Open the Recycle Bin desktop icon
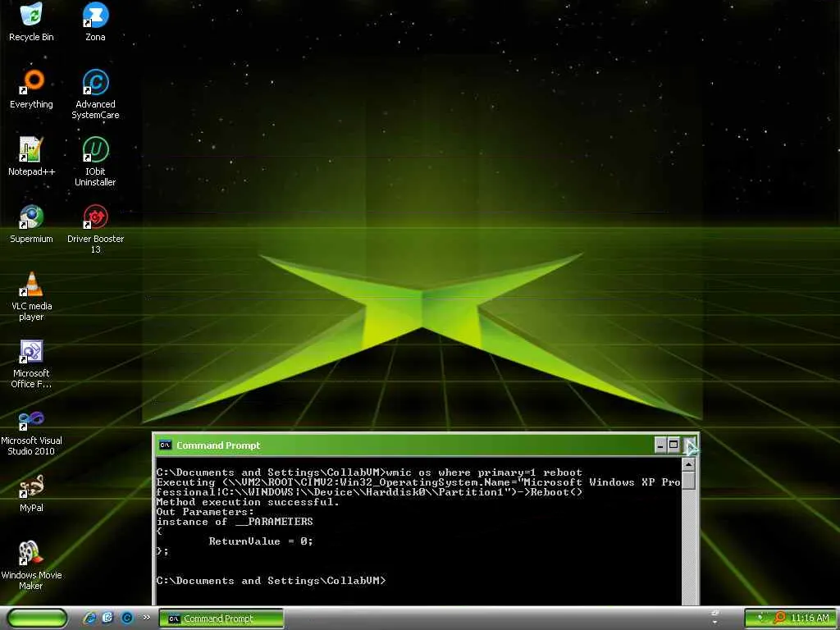This screenshot has height=630, width=840. pyautogui.click(x=31, y=21)
